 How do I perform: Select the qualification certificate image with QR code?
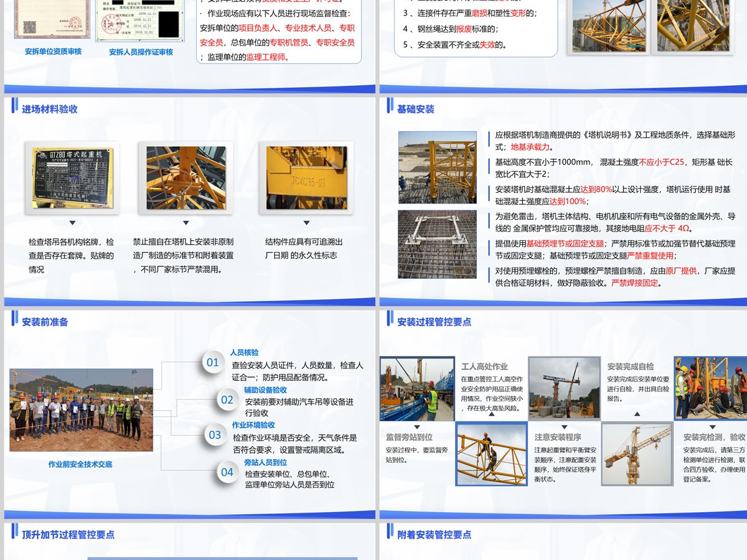pos(53,19)
